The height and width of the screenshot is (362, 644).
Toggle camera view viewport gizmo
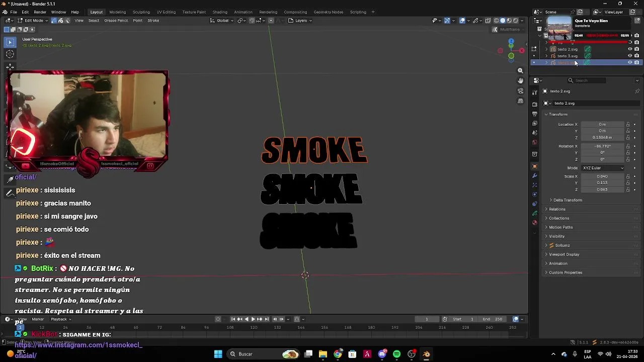click(x=520, y=91)
